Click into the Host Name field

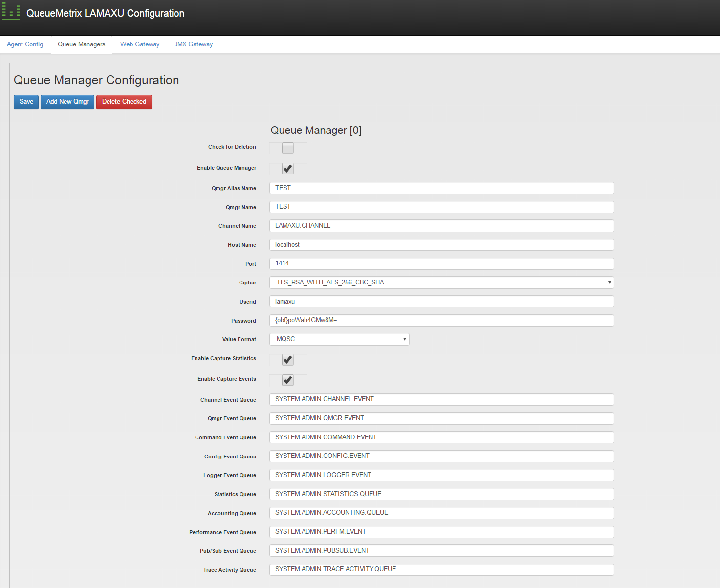pos(441,245)
